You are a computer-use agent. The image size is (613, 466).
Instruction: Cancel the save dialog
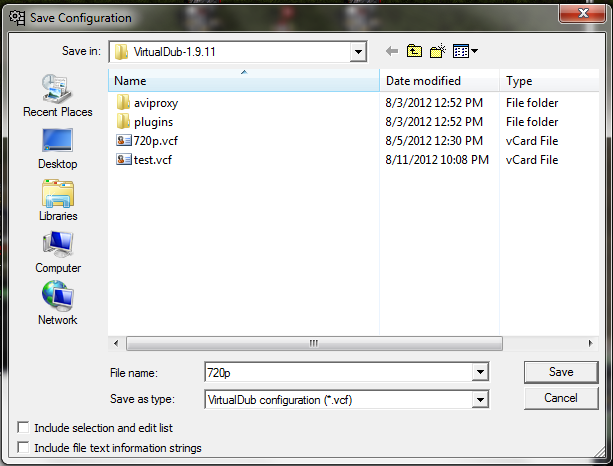[560, 398]
